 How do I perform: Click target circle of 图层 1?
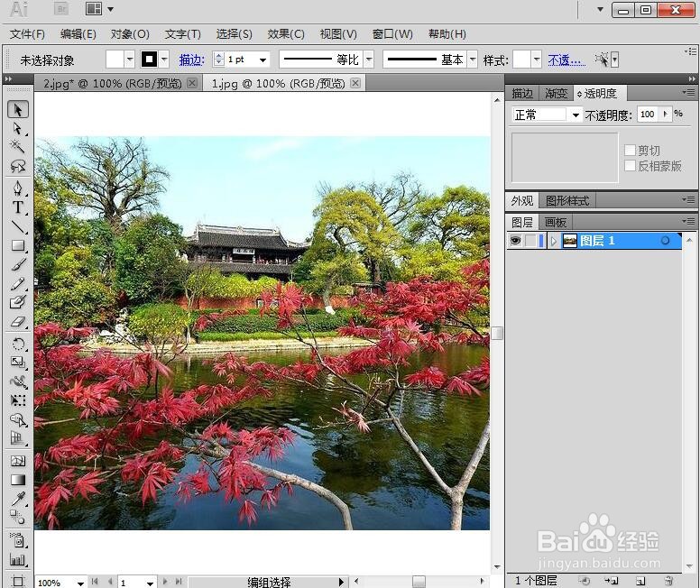(x=665, y=241)
